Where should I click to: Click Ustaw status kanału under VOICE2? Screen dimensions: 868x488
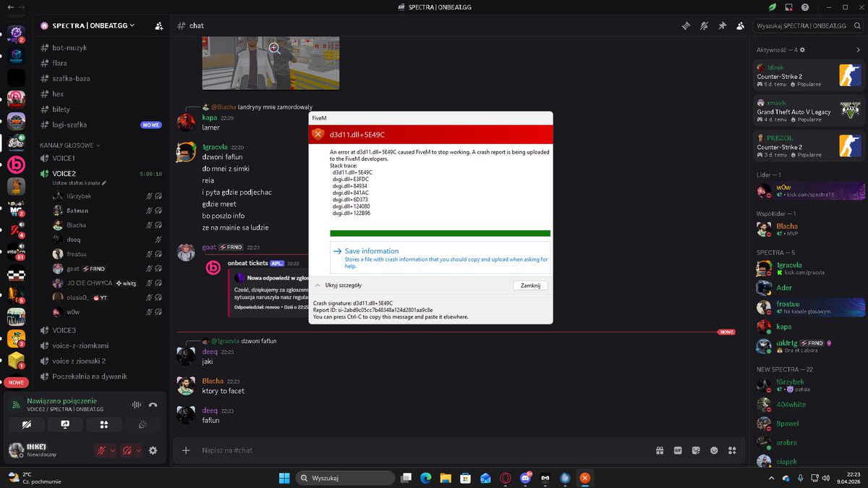(80, 183)
